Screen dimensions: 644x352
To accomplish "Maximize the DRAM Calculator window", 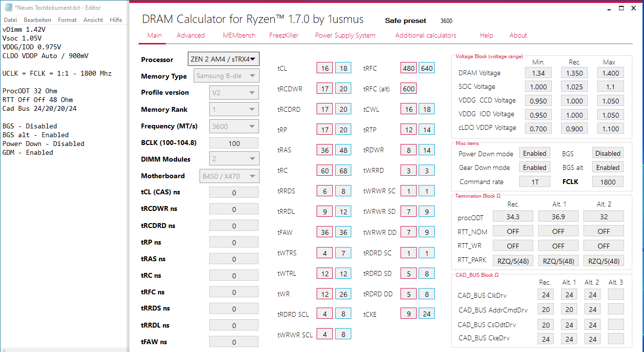I will 621,8.
